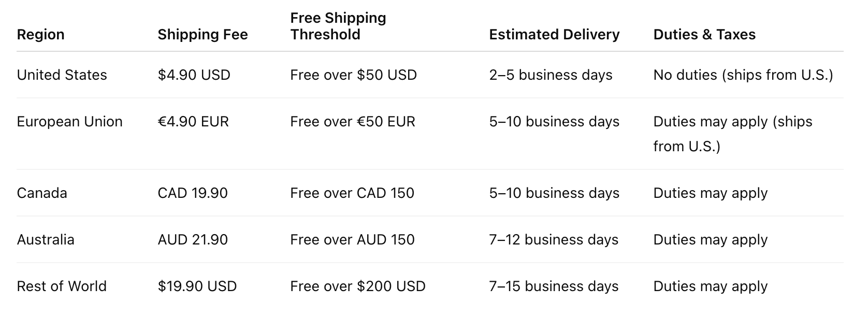Click the Region column header
Viewport: 868px width, 317px height.
(x=40, y=34)
